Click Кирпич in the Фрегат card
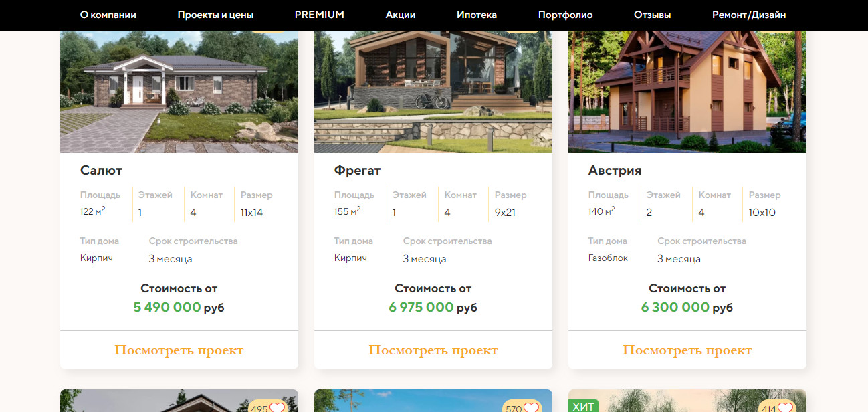The width and height of the screenshot is (868, 412). click(x=350, y=258)
